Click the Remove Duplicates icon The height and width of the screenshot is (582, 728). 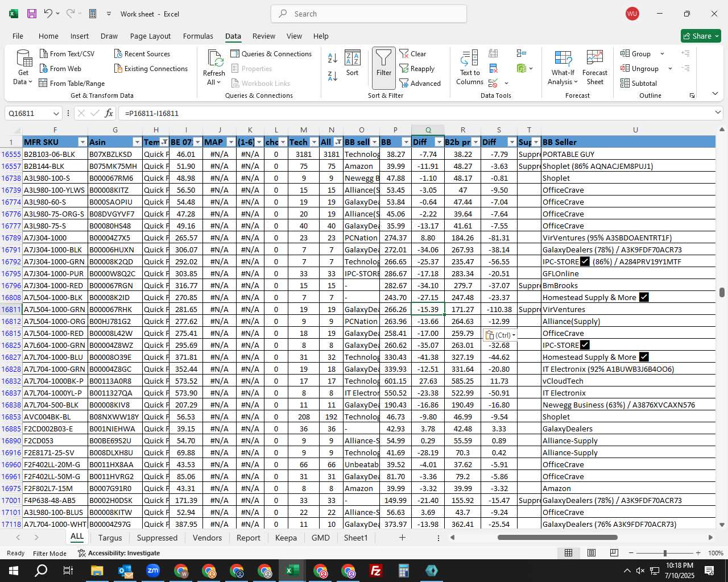[x=494, y=68]
